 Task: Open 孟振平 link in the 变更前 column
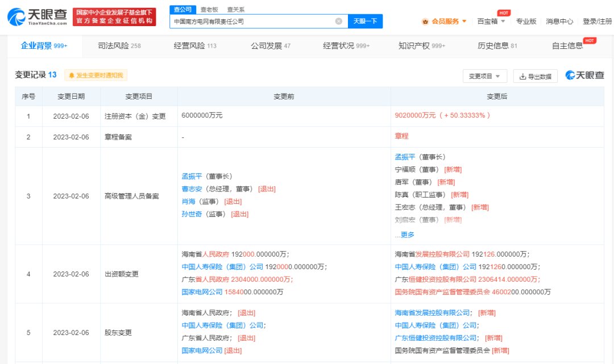[x=192, y=177]
